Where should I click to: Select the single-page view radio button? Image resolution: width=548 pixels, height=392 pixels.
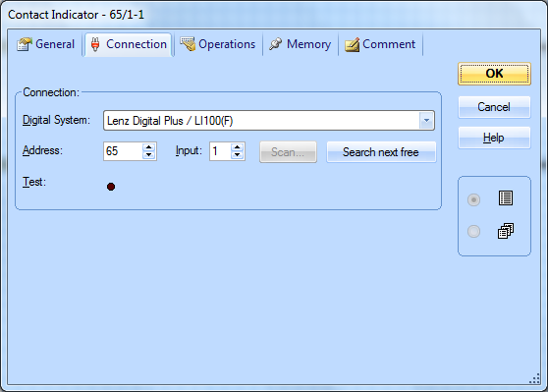coord(473,199)
